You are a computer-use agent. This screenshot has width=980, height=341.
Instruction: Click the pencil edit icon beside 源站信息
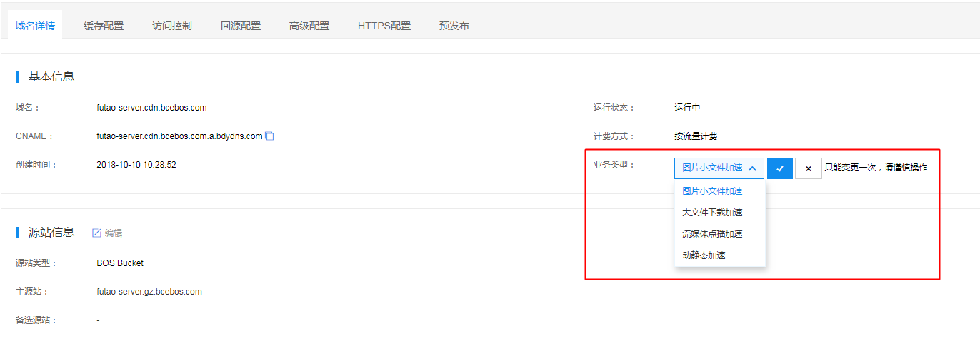pos(97,233)
